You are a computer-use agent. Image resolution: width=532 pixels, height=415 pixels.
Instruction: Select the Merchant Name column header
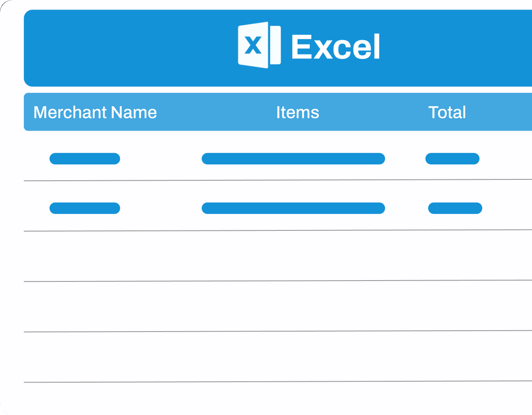point(95,112)
